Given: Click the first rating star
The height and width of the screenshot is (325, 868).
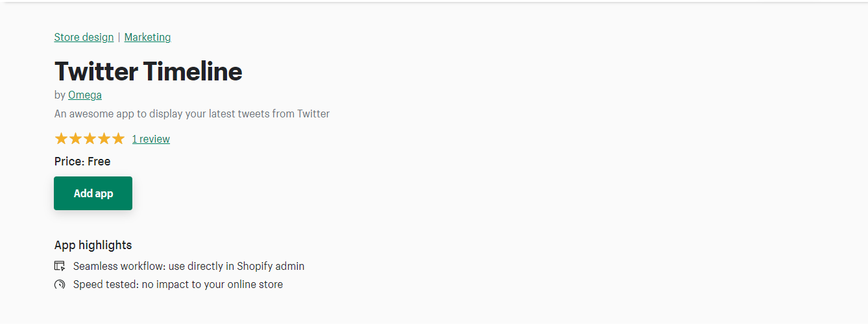Looking at the screenshot, I should tap(61, 138).
